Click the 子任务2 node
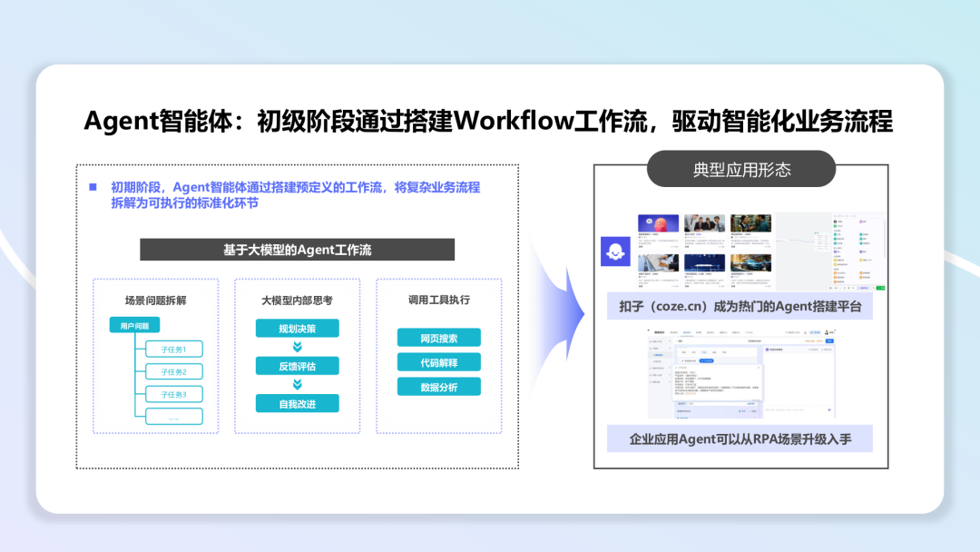 point(173,371)
